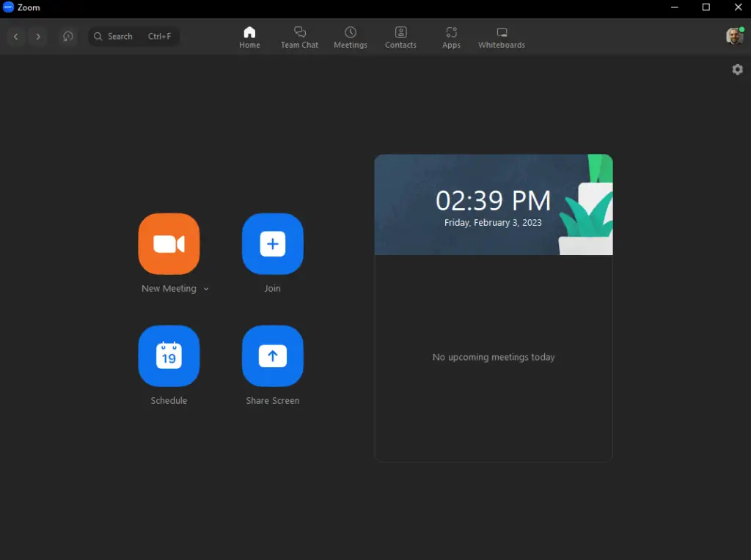Viewport: 751px width, 560px height.
Task: Maximize the Zoom window
Action: [x=706, y=7]
